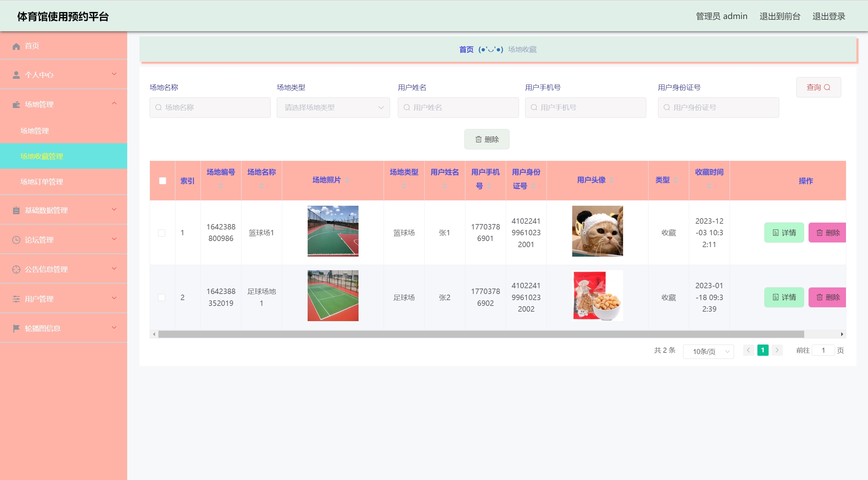Click the 查询 search button

[818, 87]
